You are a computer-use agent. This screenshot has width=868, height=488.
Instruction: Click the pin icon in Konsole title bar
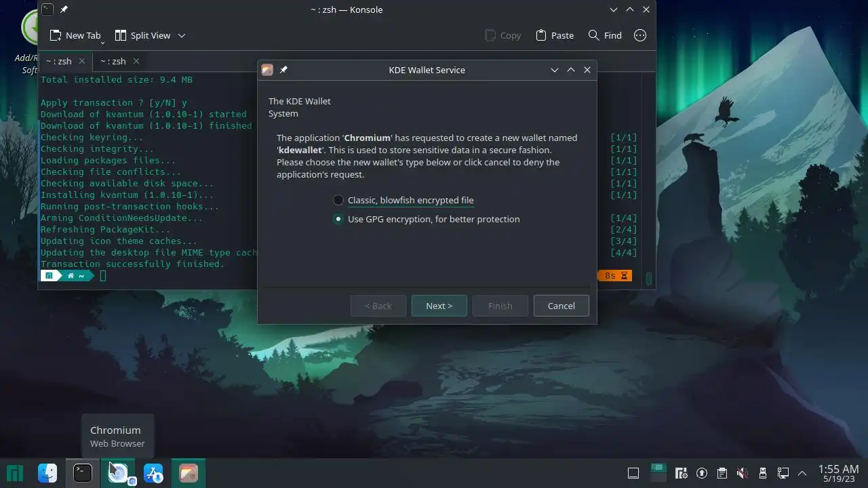(x=64, y=9)
